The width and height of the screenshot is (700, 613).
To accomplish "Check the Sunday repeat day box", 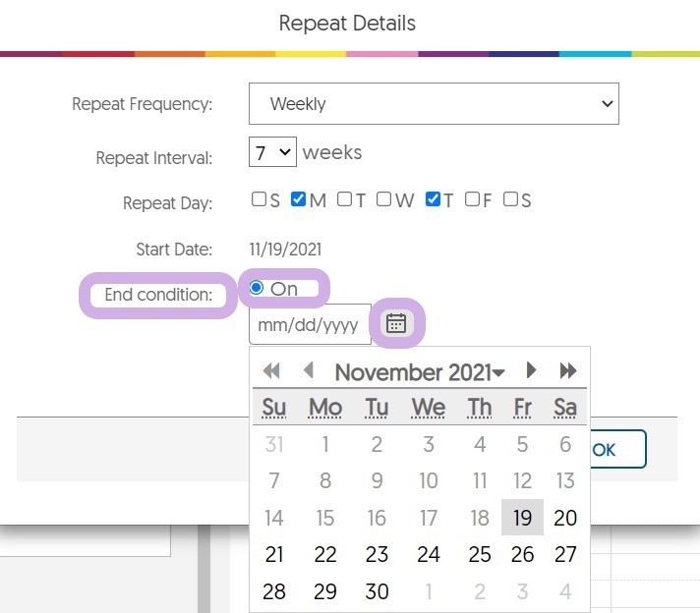I will [259, 199].
